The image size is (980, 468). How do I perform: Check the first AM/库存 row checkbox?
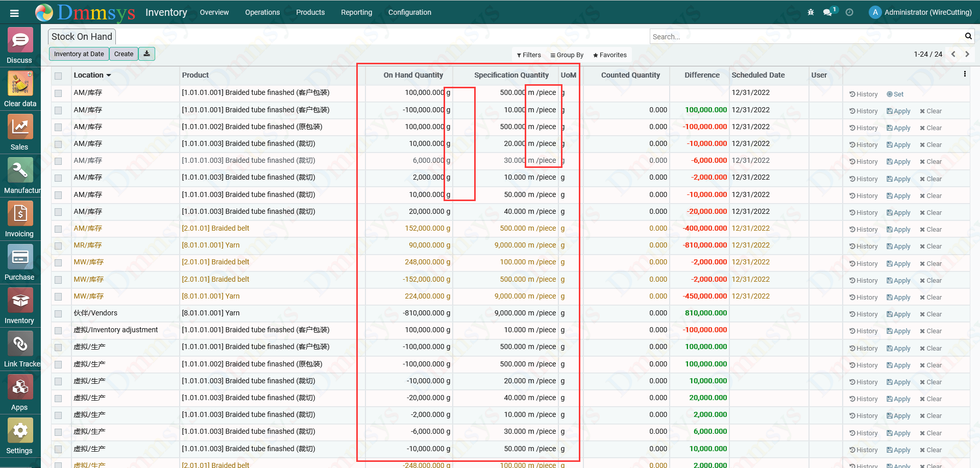click(x=58, y=93)
